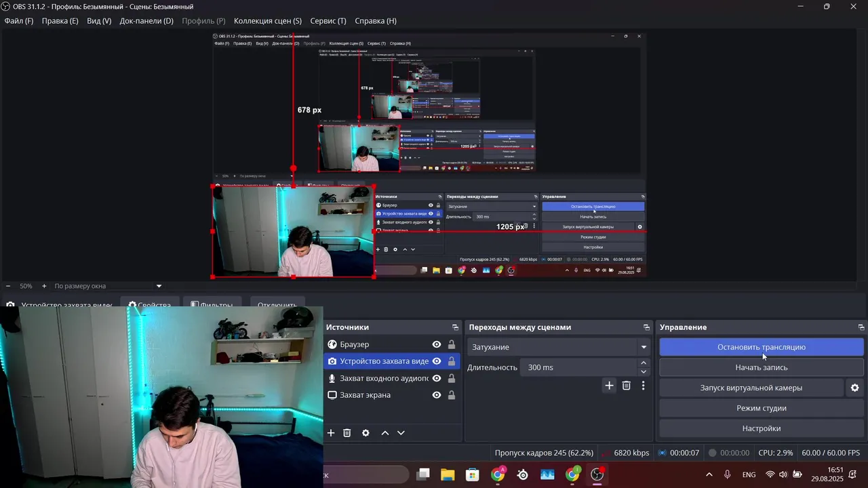Open the Затухание transition dropdown

(x=559, y=347)
